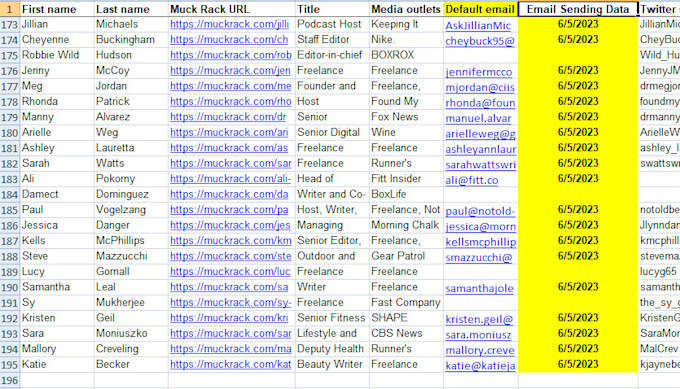Select the Title header cell
Image resolution: width=680 pixels, height=389 pixels.
point(332,9)
